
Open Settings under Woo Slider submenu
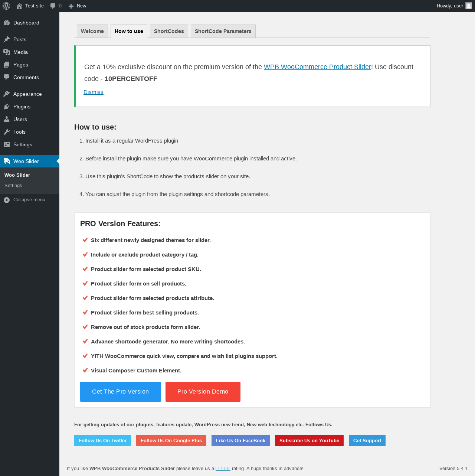30,185
